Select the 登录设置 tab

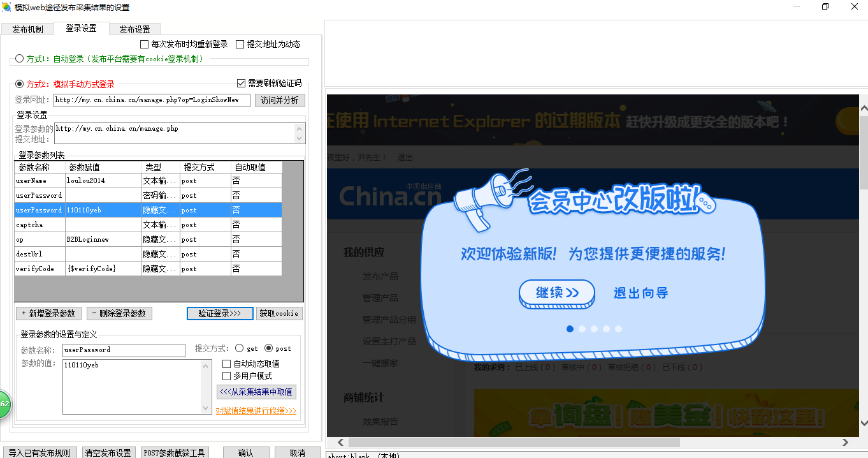click(82, 28)
